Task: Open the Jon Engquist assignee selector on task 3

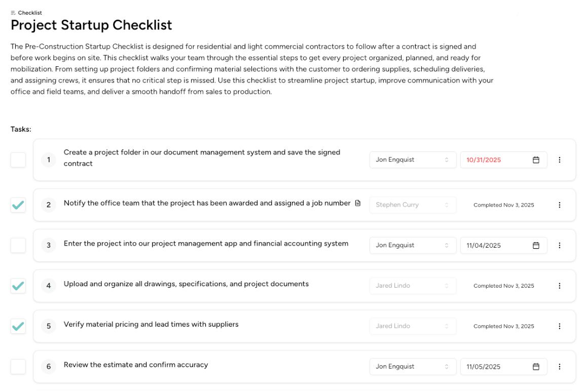Action: [x=413, y=245]
